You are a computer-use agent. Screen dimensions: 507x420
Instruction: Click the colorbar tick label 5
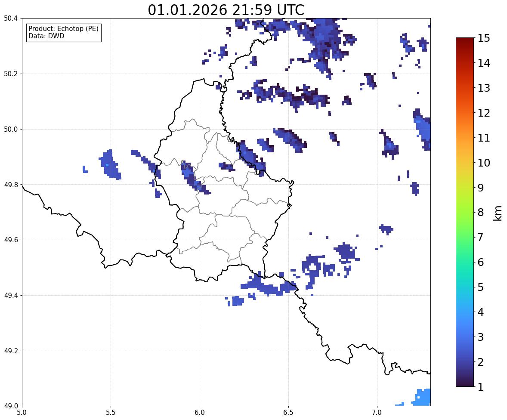click(481, 287)
